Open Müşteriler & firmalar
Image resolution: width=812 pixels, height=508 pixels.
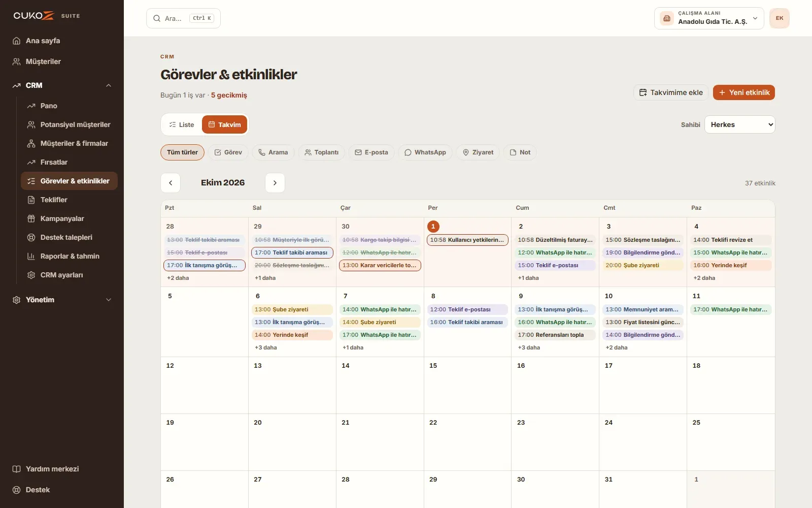tap(69, 143)
